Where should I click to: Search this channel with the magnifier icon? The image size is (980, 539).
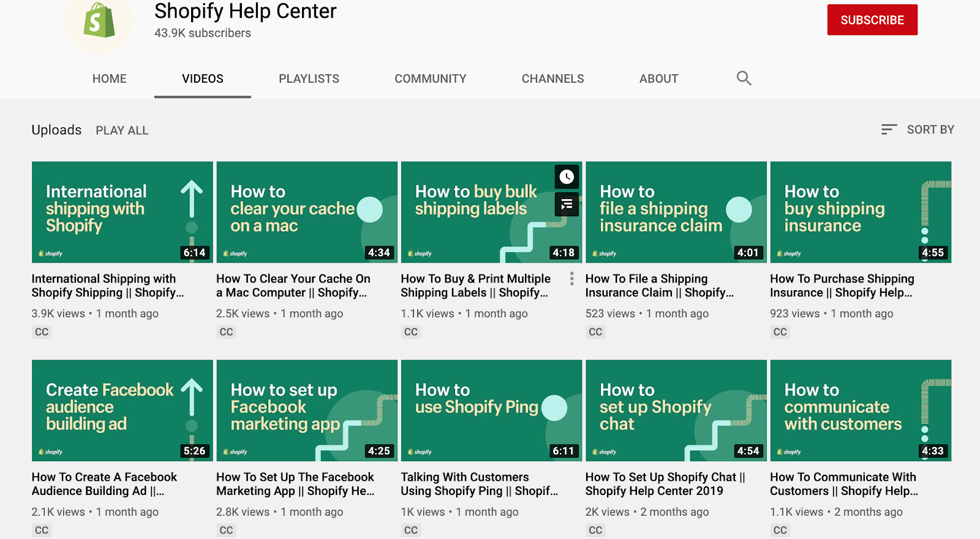(x=744, y=78)
